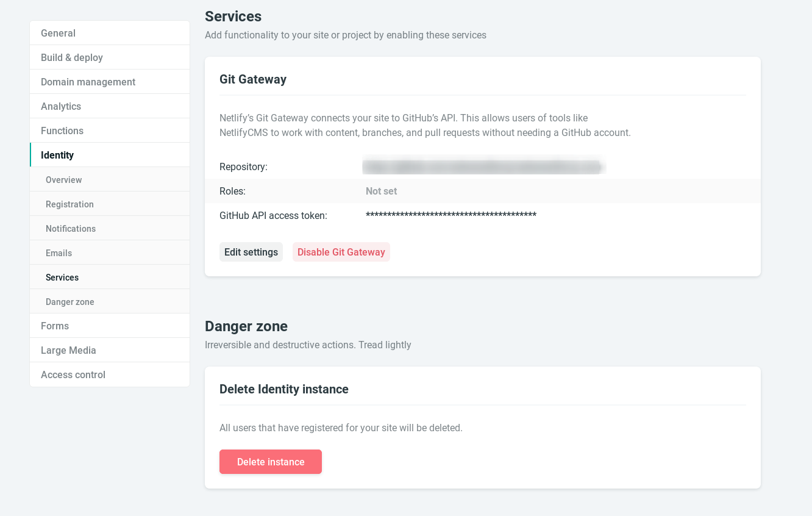This screenshot has height=516, width=812.
Task: Select Analytics in the sidebar
Action: pyautogui.click(x=110, y=106)
